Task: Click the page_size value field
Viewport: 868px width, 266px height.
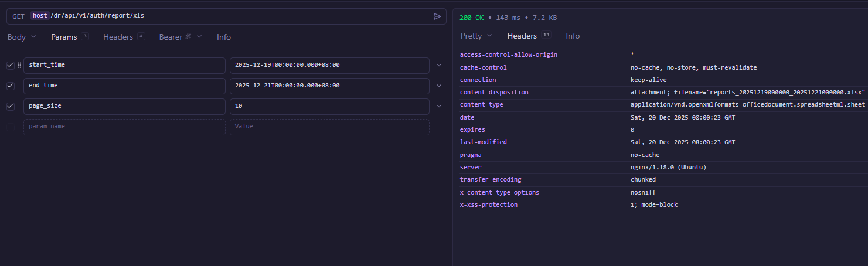Action: point(329,107)
